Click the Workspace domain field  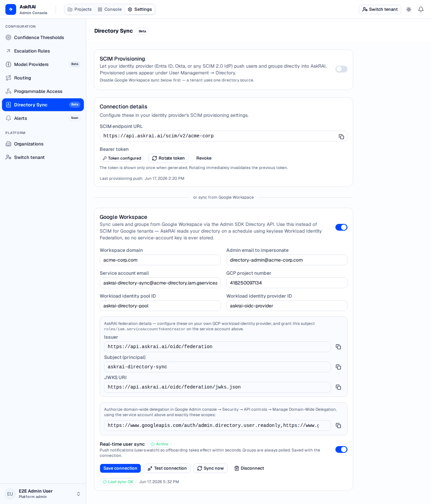point(160,260)
